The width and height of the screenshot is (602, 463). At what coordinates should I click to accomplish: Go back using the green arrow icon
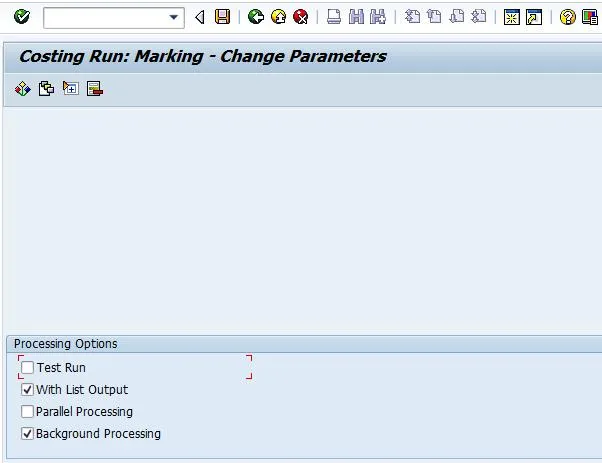(256, 17)
